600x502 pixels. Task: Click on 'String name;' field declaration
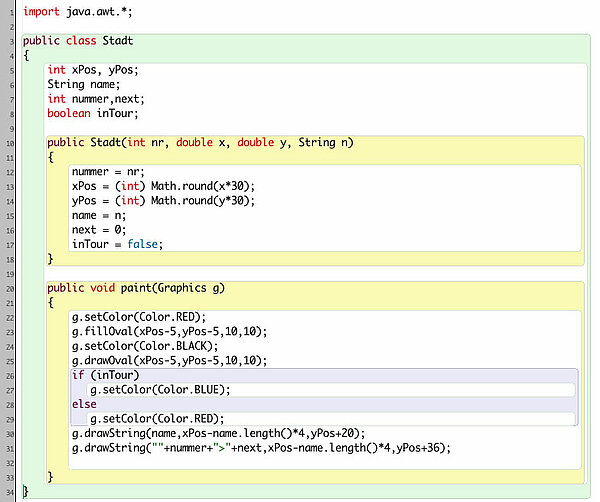[x=83, y=85]
